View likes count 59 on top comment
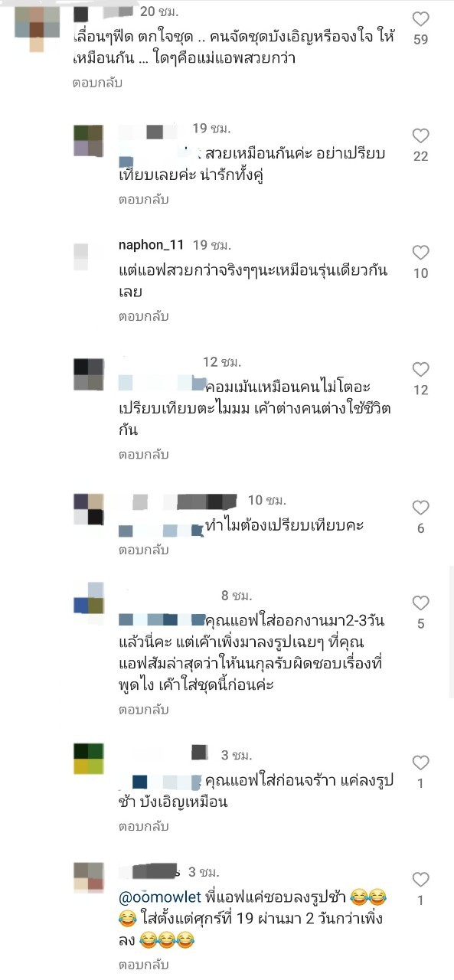 coord(420,40)
